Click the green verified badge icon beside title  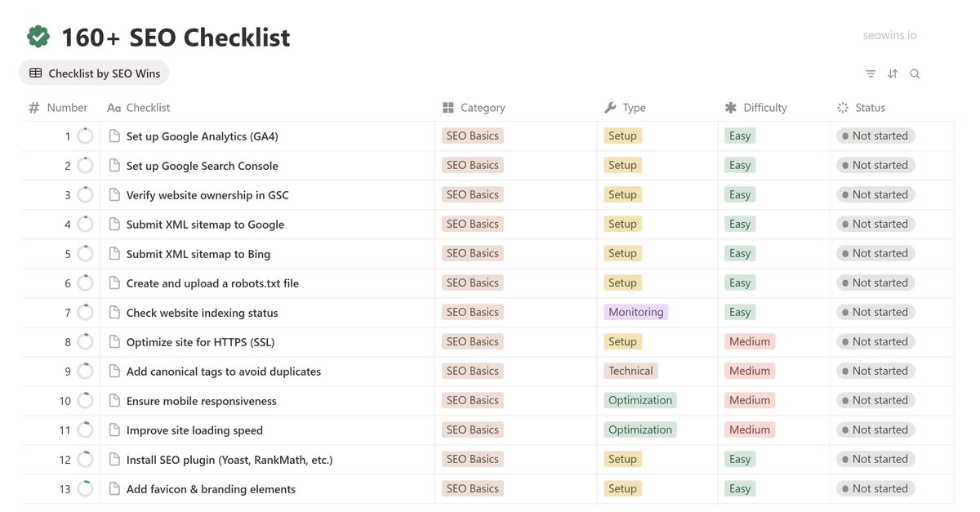[38, 37]
